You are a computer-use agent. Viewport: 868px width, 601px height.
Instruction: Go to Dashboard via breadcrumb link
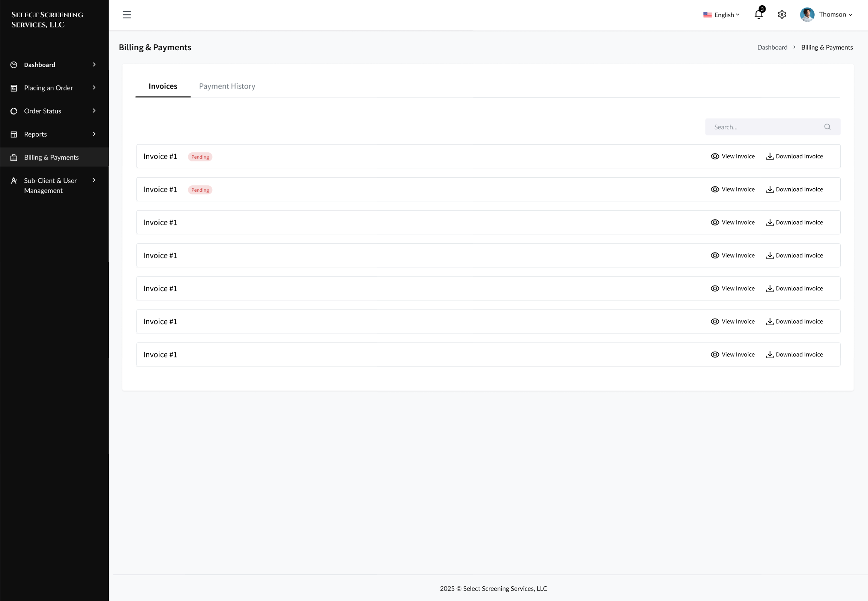point(772,47)
